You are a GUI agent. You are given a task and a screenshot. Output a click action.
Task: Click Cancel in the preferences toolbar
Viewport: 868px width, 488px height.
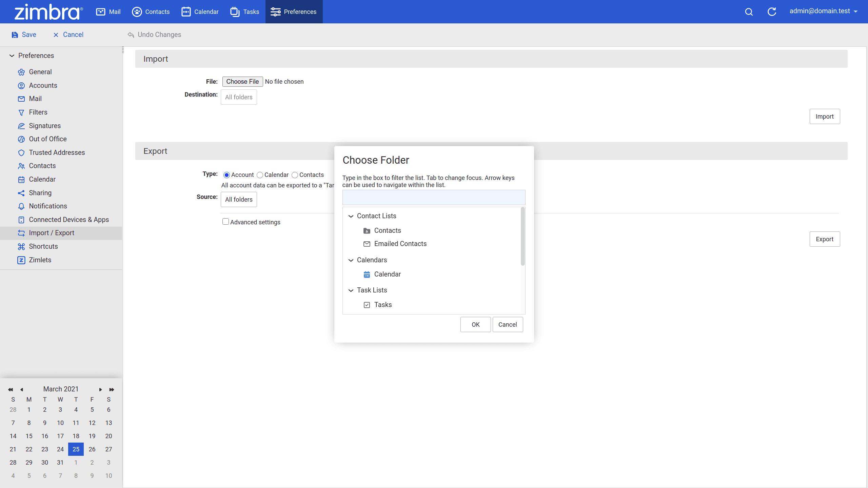click(68, 35)
